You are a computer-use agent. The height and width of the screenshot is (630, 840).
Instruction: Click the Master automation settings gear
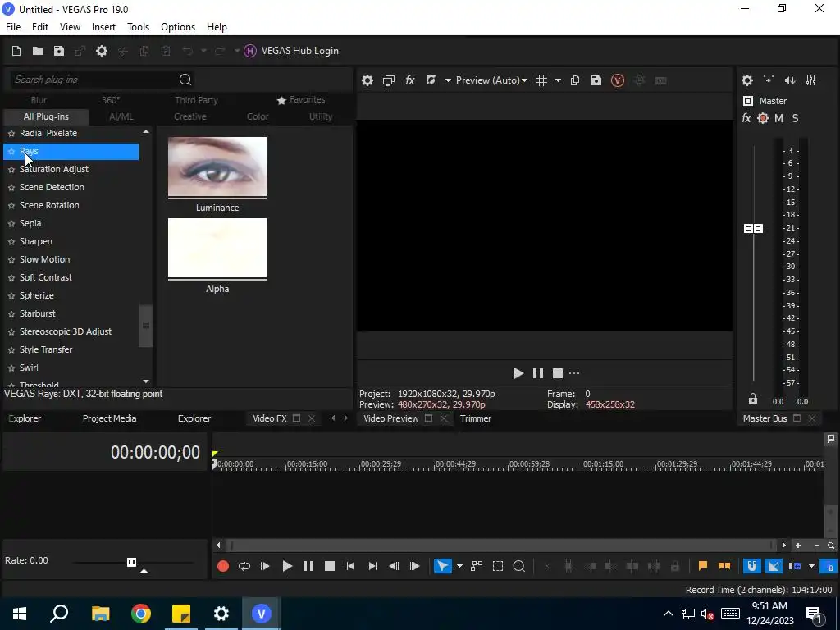pos(763,118)
